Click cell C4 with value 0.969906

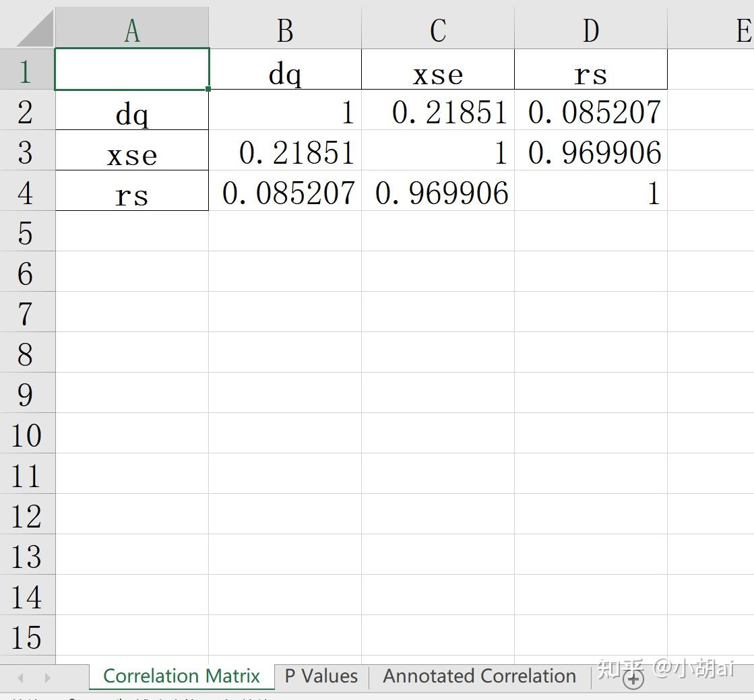point(438,191)
